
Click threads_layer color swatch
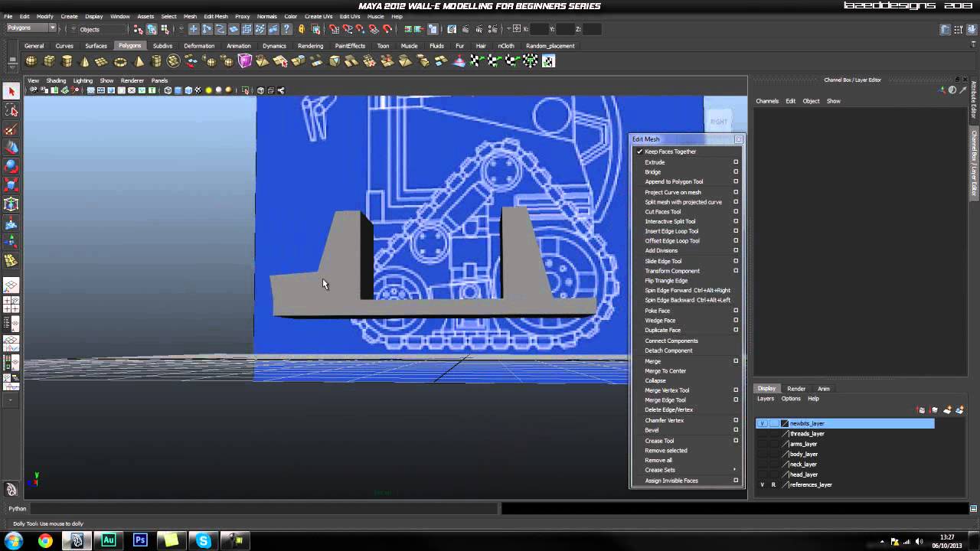pyautogui.click(x=784, y=434)
